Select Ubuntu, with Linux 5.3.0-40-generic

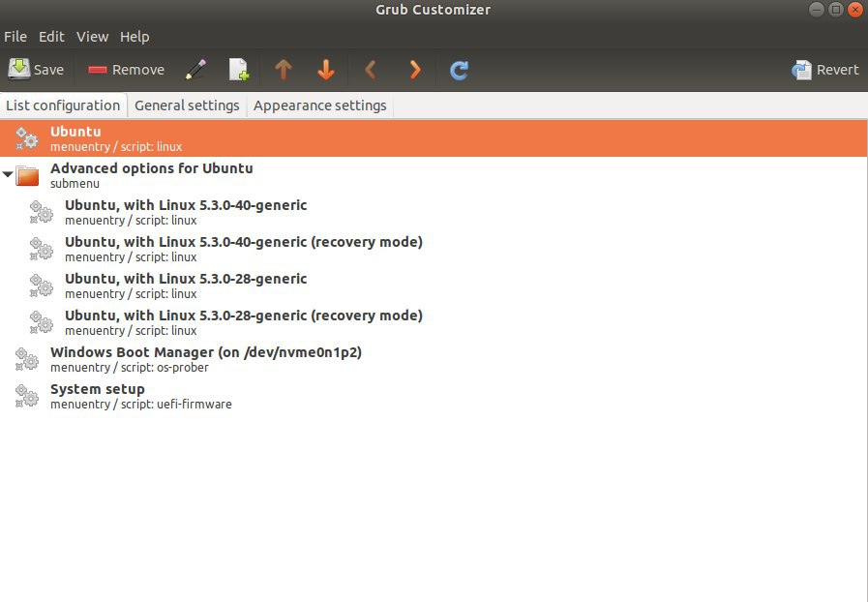(434, 212)
